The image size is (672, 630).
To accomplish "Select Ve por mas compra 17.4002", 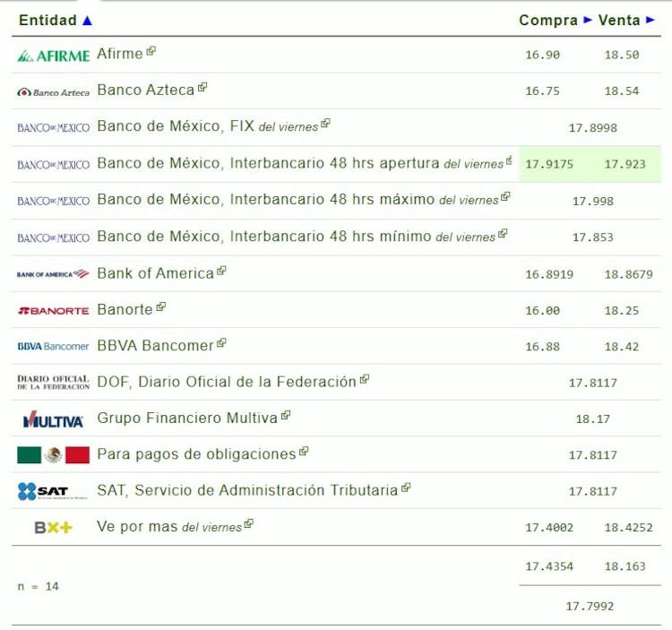I will tap(549, 528).
